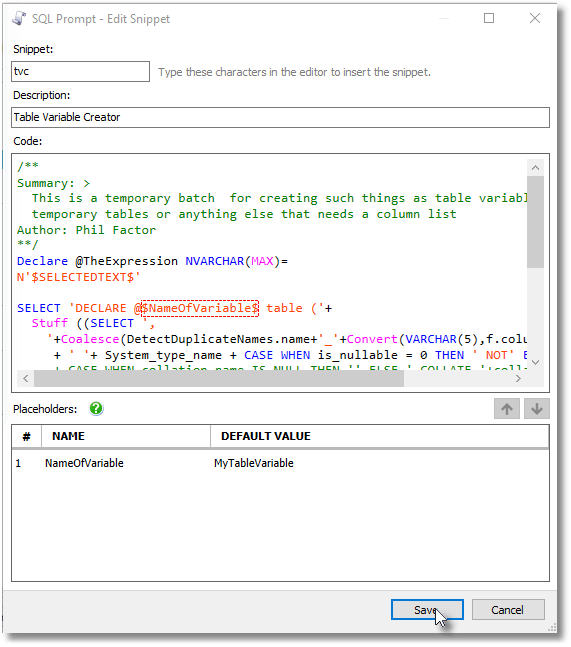Click the N'$SELECTEDTEXT$' line in code
The image size is (571, 647).
pos(78,277)
